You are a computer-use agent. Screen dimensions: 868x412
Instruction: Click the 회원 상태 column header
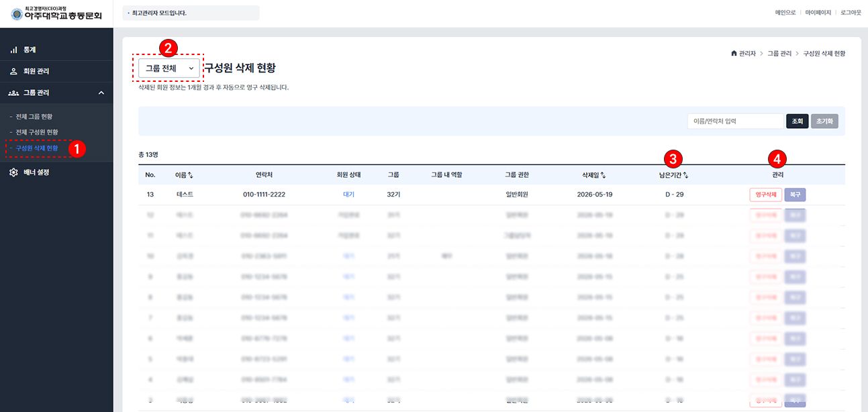(348, 175)
